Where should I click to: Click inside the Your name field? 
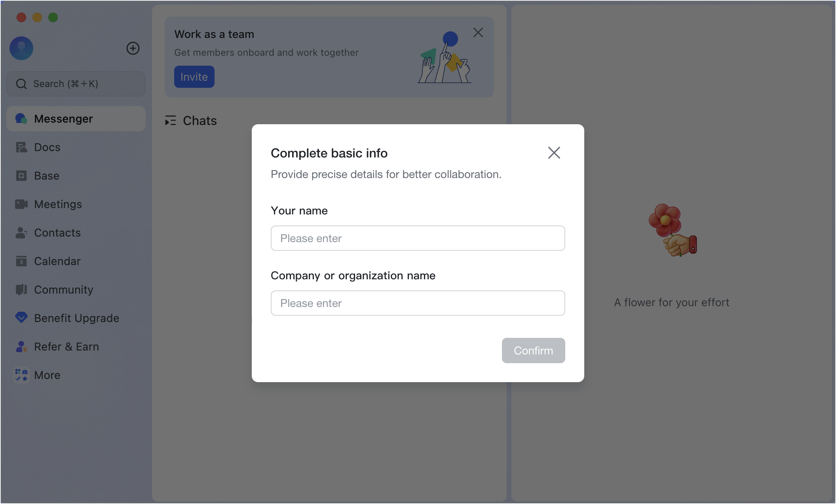pyautogui.click(x=417, y=238)
